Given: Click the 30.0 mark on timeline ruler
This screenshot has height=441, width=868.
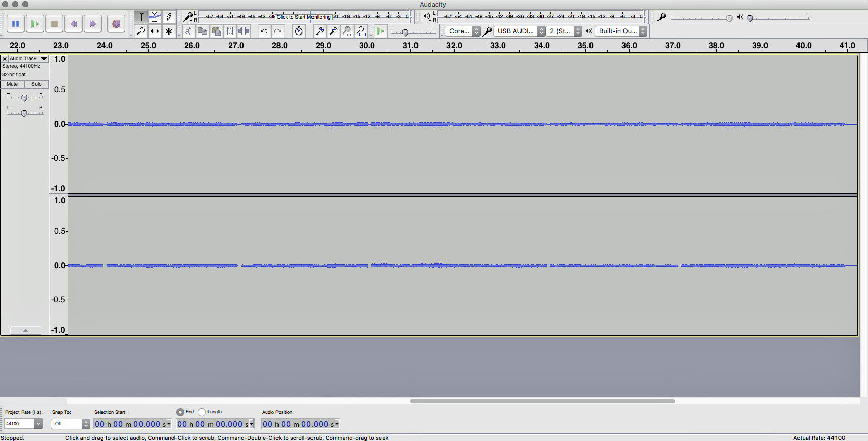Looking at the screenshot, I should click(367, 46).
